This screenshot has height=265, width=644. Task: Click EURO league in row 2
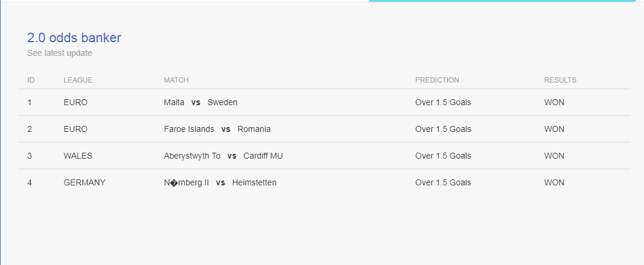pyautogui.click(x=75, y=129)
